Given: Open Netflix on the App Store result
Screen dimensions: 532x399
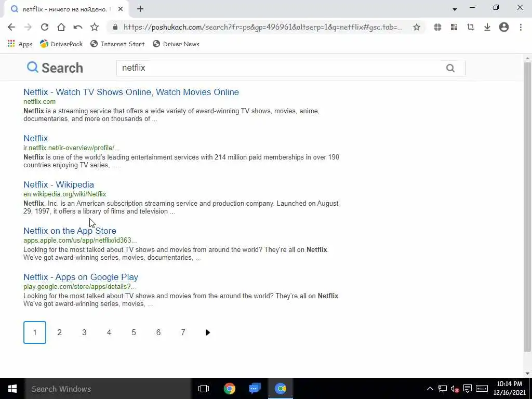Looking at the screenshot, I should pyautogui.click(x=70, y=231).
